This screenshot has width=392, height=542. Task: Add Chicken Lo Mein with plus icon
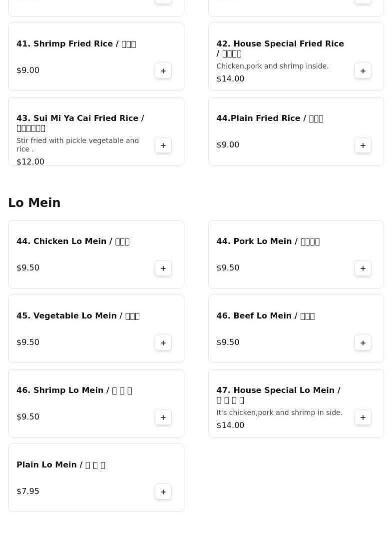pyautogui.click(x=163, y=268)
